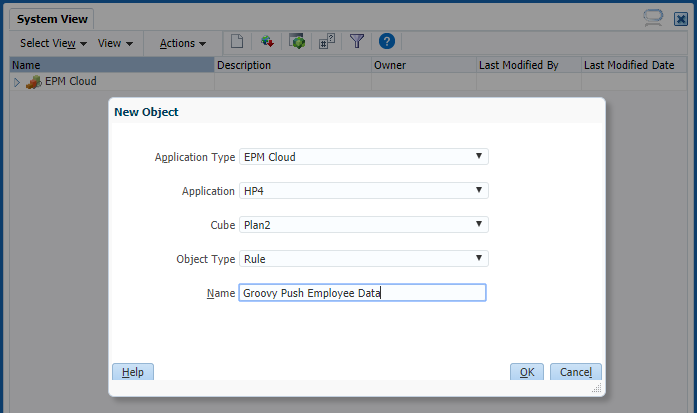Select the System View tab

[x=52, y=18]
